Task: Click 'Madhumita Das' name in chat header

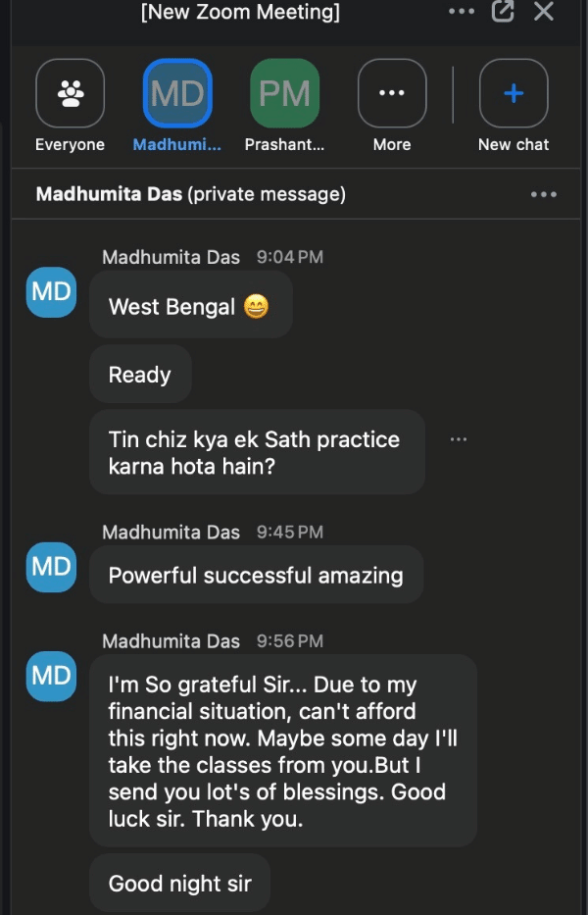Action: [109, 194]
